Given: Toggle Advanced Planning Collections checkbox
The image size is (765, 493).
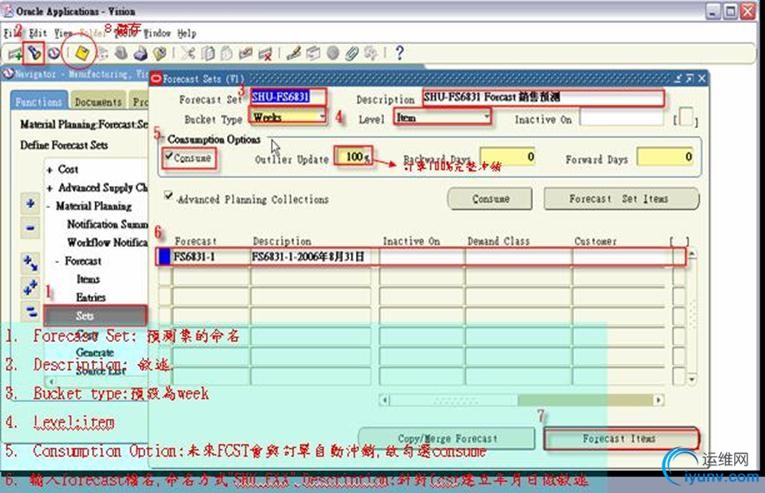Looking at the screenshot, I should 169,196.
